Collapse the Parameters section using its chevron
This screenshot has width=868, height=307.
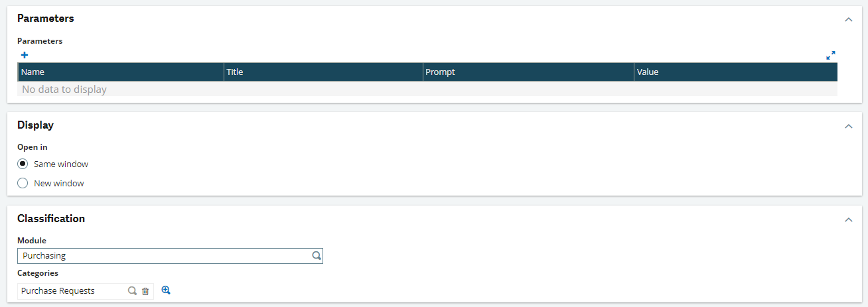pos(848,19)
